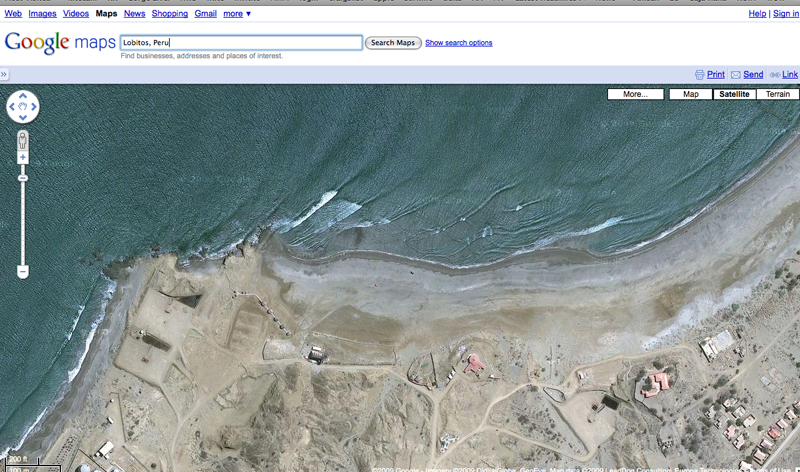Expand the 'more' menu in top navigation

coord(237,14)
